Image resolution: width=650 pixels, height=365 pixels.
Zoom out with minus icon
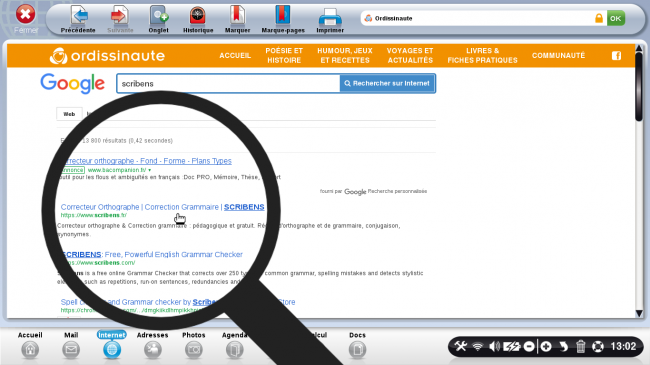tap(529, 346)
